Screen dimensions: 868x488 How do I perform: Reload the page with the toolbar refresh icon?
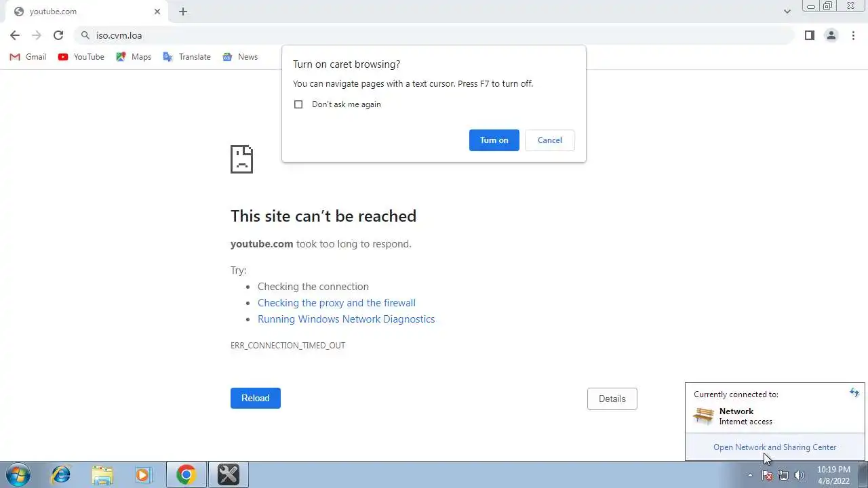point(58,35)
